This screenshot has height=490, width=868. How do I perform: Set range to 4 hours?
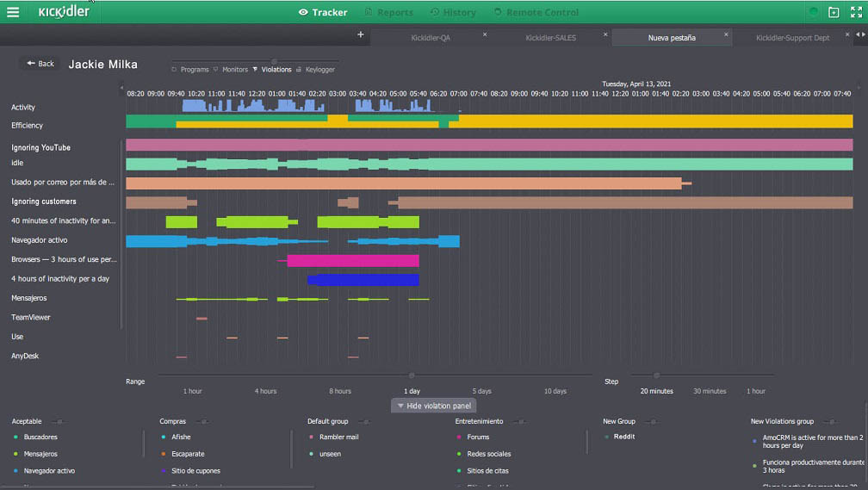[265, 391]
